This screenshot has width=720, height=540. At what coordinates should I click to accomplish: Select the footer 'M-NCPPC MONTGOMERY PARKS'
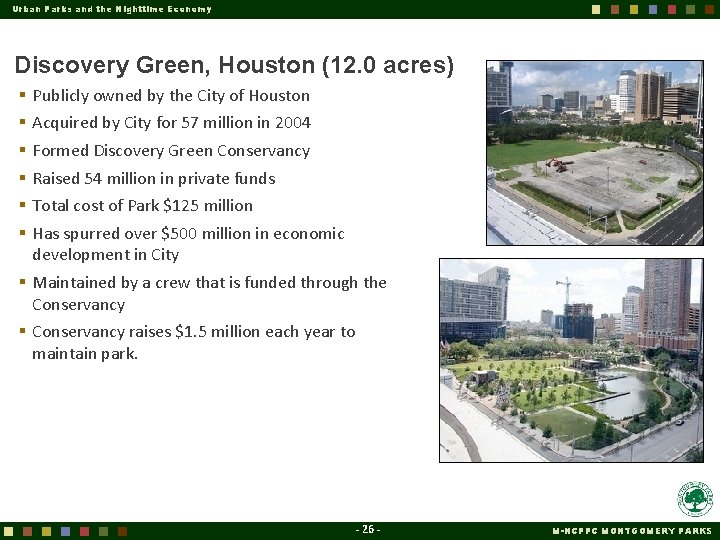pyautogui.click(x=632, y=530)
